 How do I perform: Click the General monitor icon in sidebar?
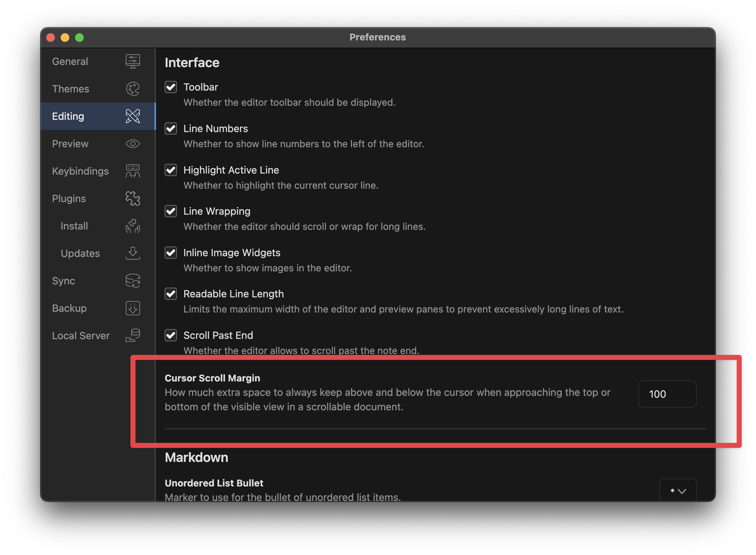(132, 61)
